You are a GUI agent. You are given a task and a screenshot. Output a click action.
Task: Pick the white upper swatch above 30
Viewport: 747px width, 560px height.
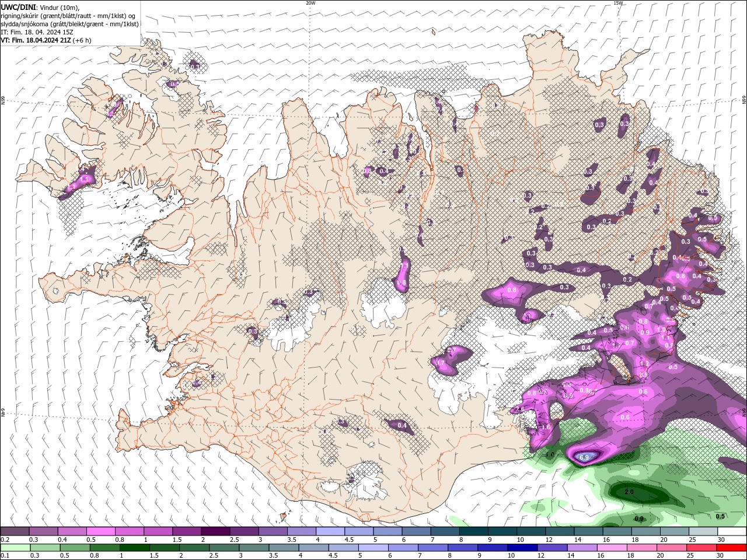(x=732, y=531)
